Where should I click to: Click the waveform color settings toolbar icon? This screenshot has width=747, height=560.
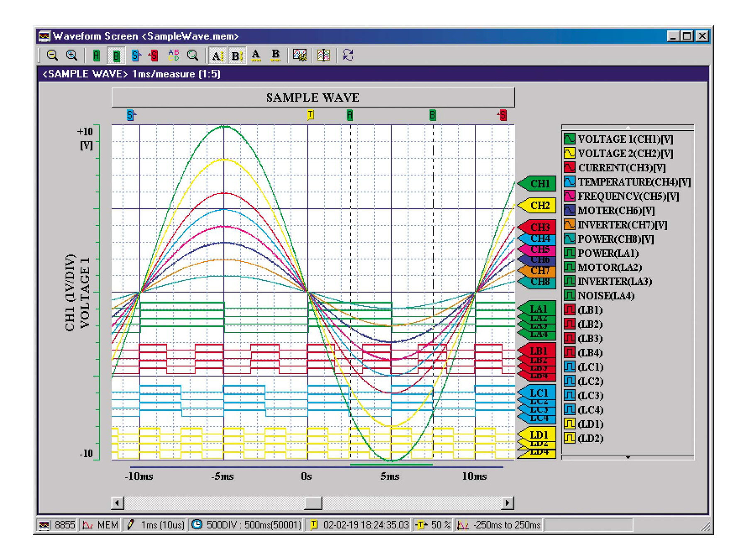point(300,55)
